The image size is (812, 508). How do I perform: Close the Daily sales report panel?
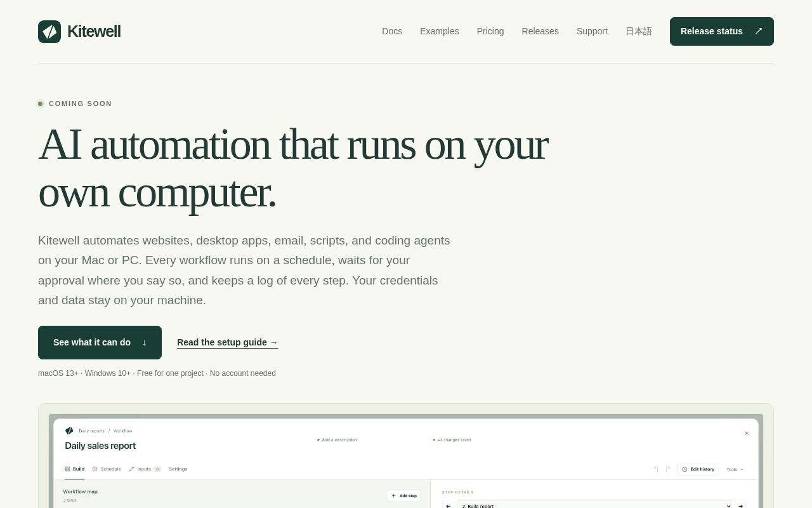747,433
